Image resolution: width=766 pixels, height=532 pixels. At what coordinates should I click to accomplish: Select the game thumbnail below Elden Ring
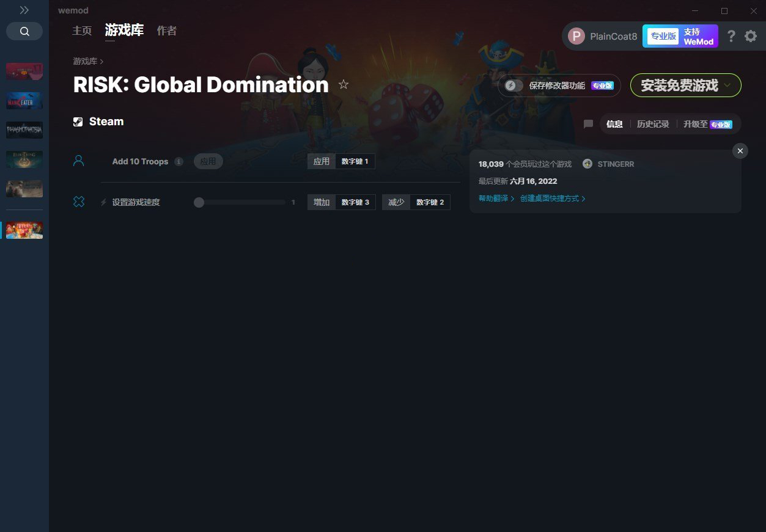tap(24, 189)
